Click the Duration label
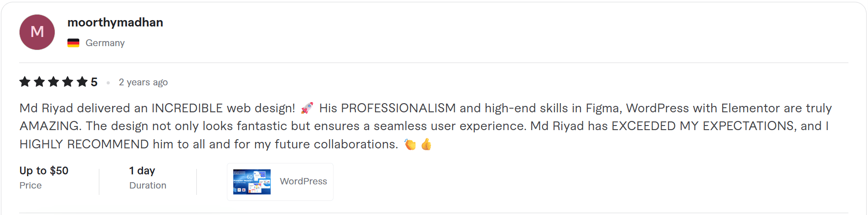The image size is (868, 215). (148, 185)
